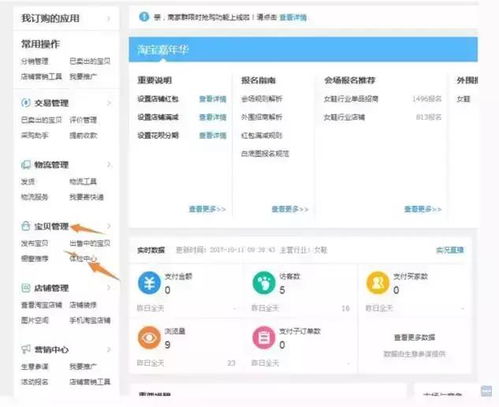Screen dimensions: 499x407
Task: Click 查看详情 beside 设置店铺红包
Action: pyautogui.click(x=213, y=99)
